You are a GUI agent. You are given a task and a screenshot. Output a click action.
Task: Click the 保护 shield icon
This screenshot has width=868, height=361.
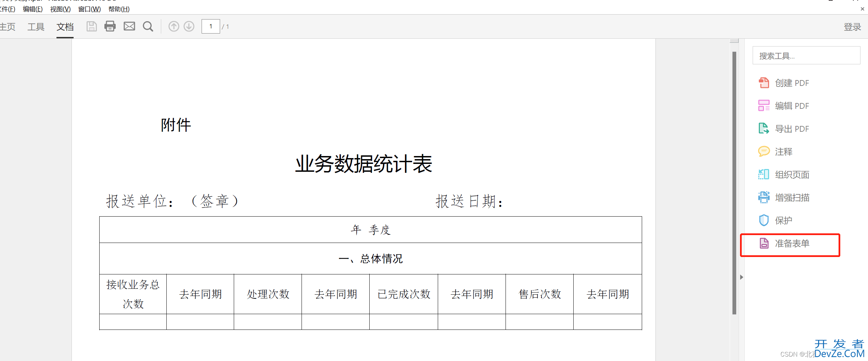(x=764, y=220)
